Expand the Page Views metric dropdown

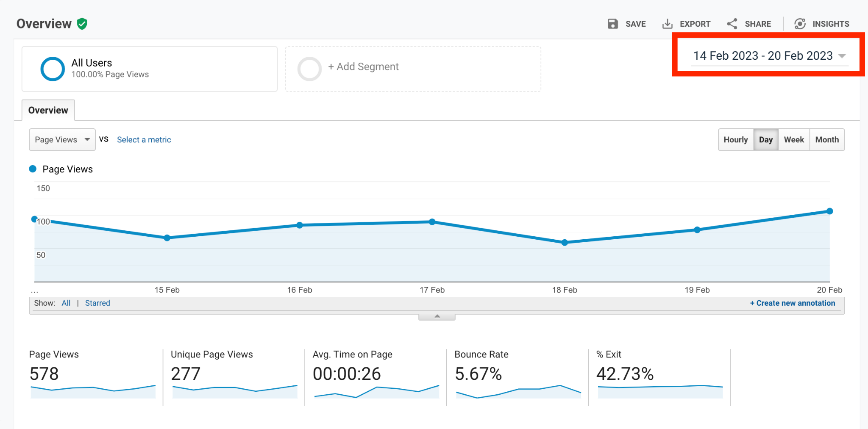62,140
